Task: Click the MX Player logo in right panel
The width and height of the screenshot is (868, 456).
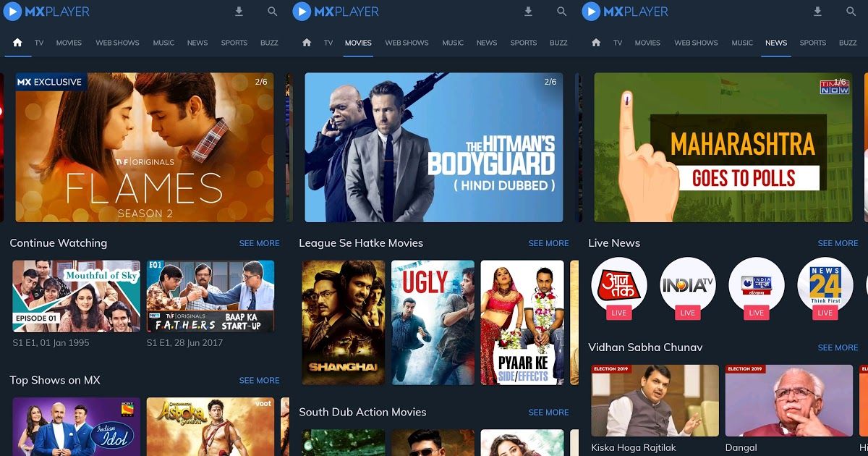Action: click(x=625, y=12)
